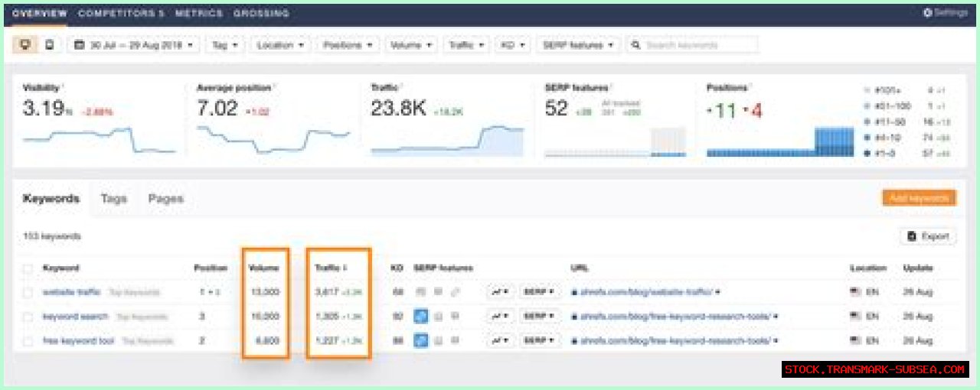Open the Location filter dropdown
The image size is (980, 390).
coord(280,45)
